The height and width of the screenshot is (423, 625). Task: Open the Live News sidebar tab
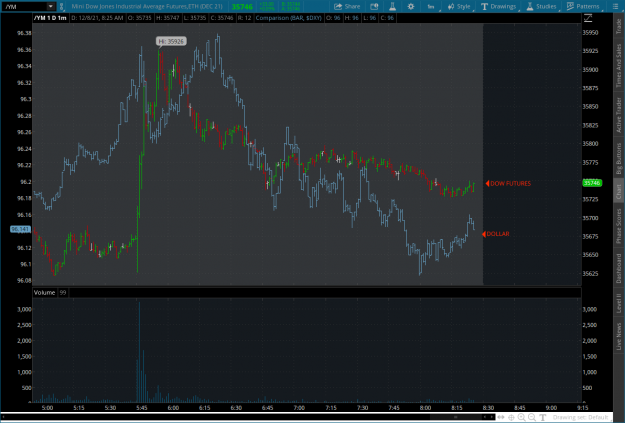619,336
